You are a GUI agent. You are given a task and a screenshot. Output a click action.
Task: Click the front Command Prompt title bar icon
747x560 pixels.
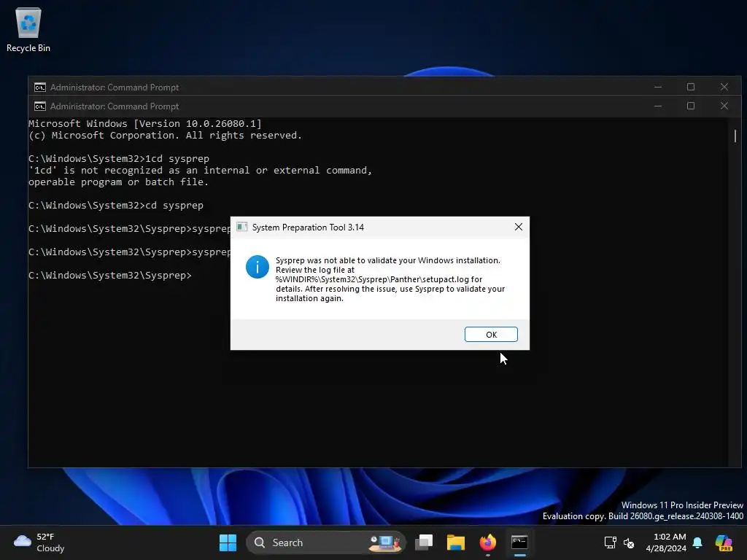tap(40, 106)
